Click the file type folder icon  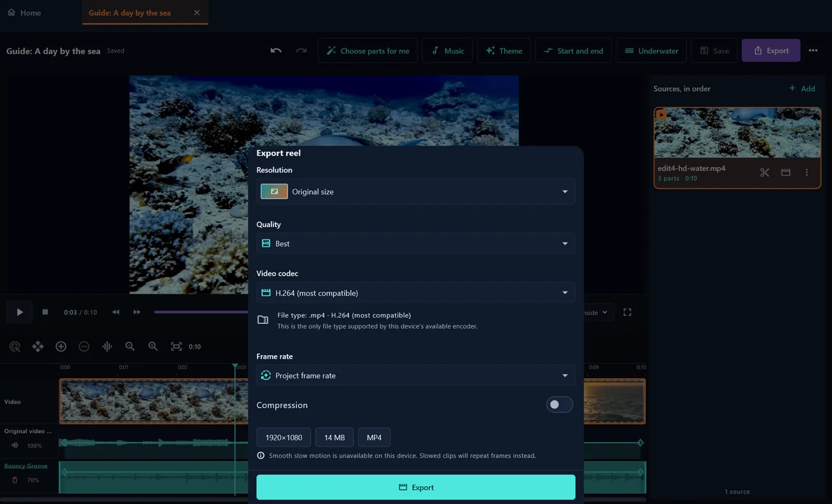pyautogui.click(x=263, y=320)
